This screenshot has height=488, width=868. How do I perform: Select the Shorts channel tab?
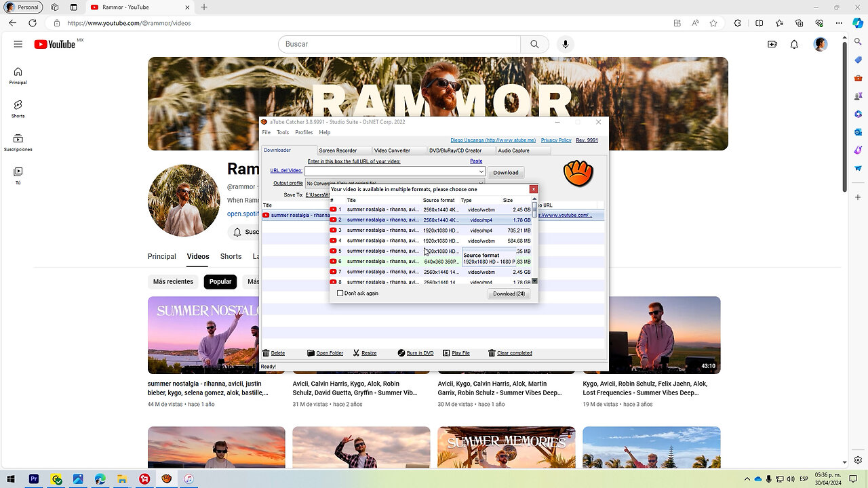pos(231,256)
